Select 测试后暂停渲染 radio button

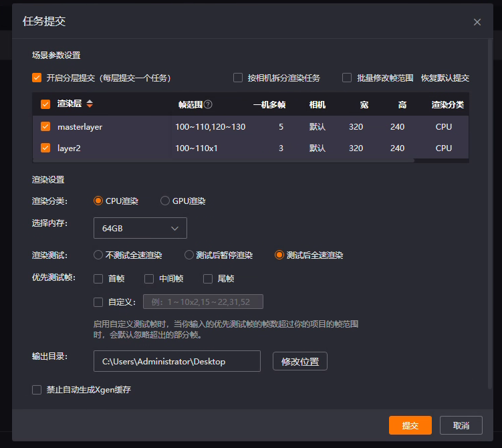[x=189, y=255]
